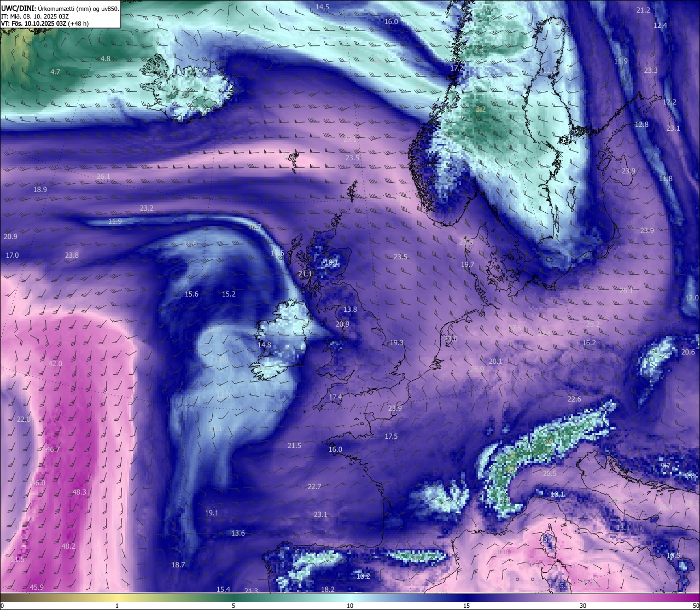This screenshot has height=610, width=700.
Task: Click the 26.2 value label
Action: pos(593,324)
